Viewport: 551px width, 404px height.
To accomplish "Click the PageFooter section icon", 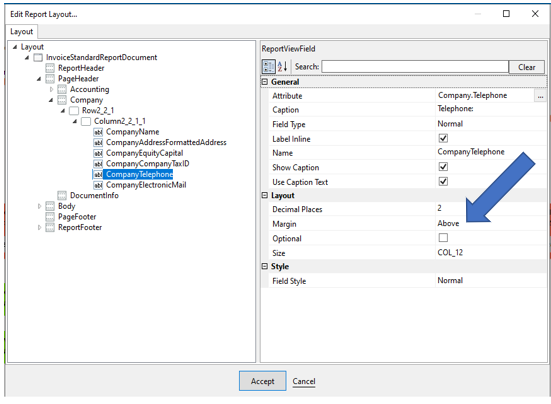I will (50, 217).
